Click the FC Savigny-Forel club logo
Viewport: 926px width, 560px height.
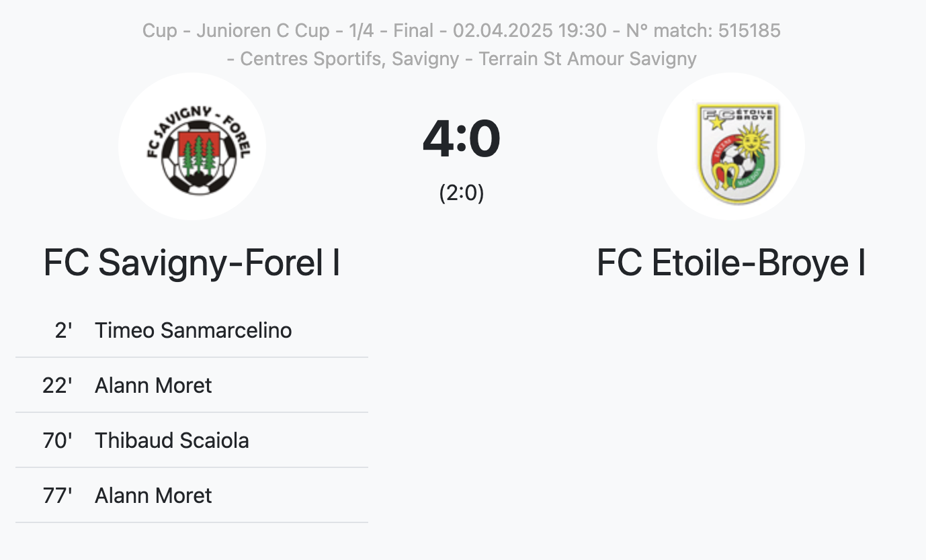(x=192, y=146)
